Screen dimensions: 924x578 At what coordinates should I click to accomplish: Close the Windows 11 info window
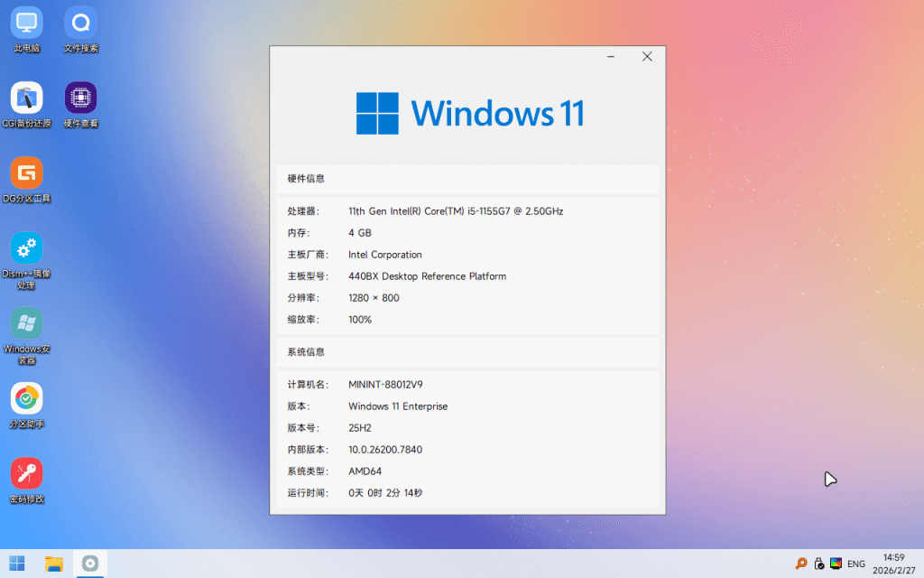647,57
